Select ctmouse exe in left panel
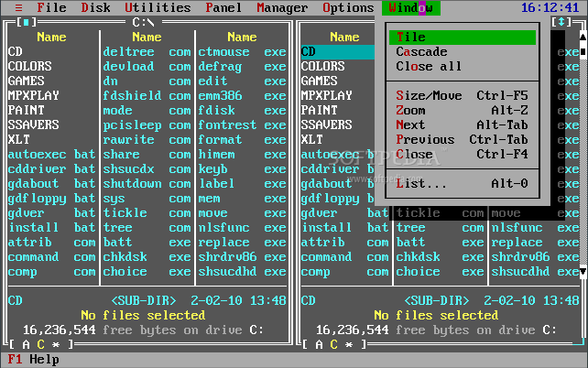Image resolution: width=588 pixels, height=368 pixels. coord(242,51)
